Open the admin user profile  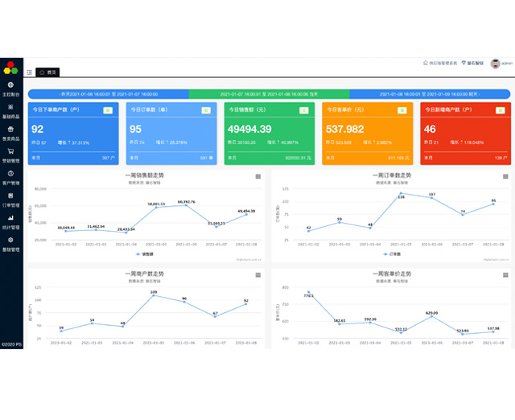pyautogui.click(x=502, y=62)
